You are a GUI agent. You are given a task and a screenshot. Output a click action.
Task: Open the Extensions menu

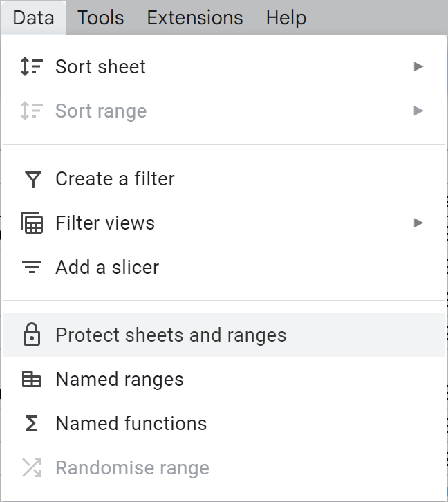[x=195, y=17]
